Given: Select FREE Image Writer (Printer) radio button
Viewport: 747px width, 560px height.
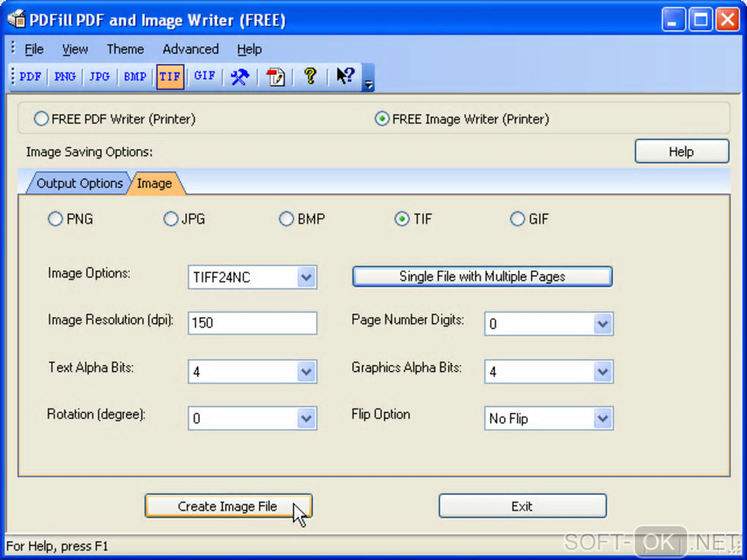Looking at the screenshot, I should pyautogui.click(x=382, y=119).
